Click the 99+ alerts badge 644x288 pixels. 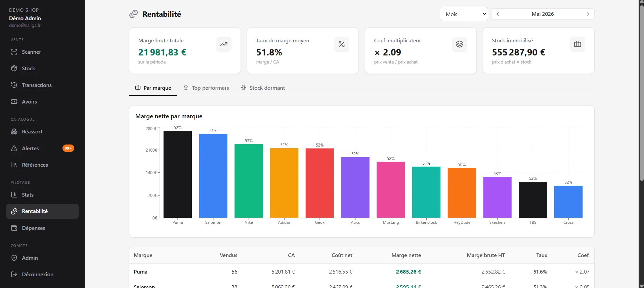click(68, 148)
